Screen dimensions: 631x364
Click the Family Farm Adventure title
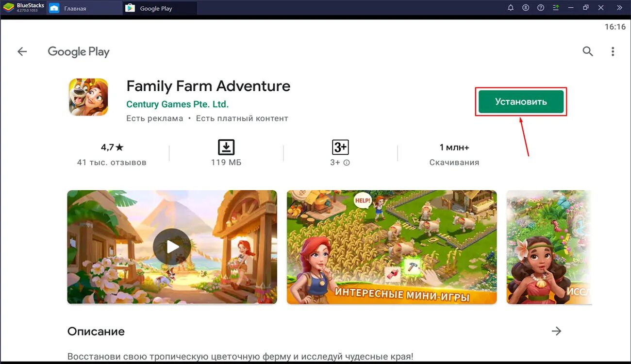(208, 86)
